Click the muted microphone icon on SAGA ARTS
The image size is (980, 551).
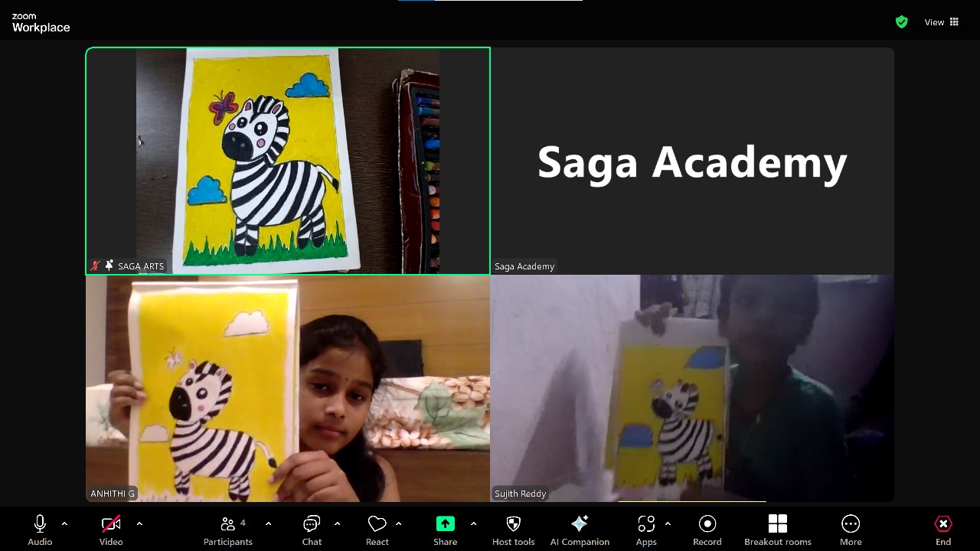tap(95, 266)
